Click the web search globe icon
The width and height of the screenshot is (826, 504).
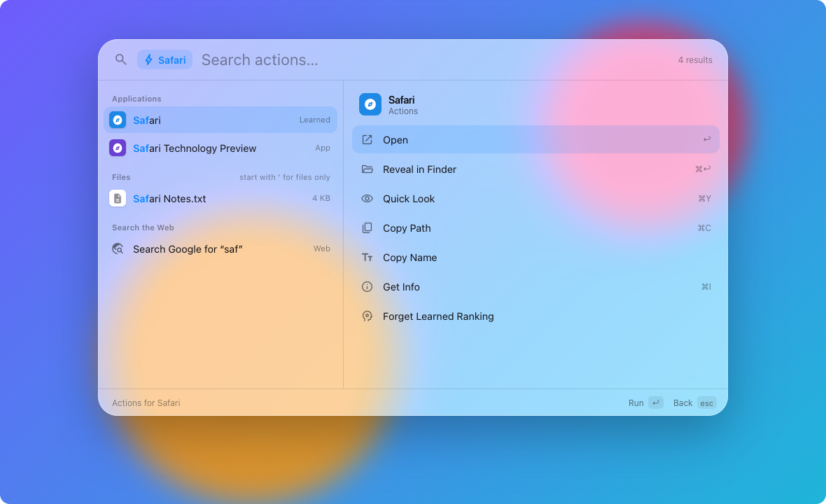118,248
